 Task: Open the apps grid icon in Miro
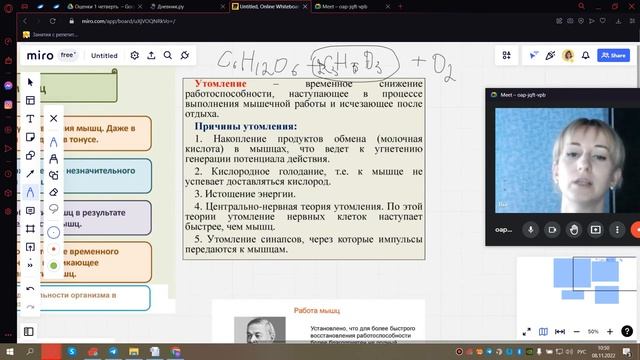coord(507,55)
